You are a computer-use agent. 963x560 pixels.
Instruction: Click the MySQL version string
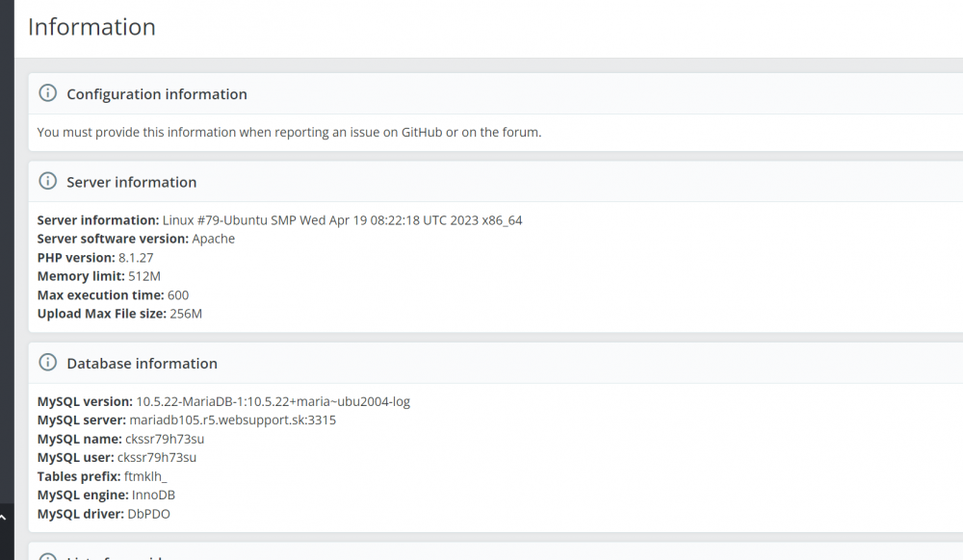pos(273,402)
